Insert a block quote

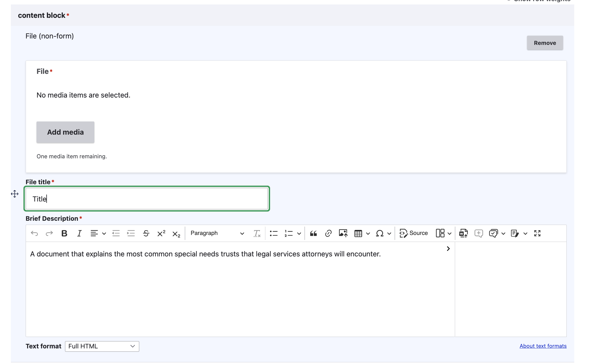(313, 233)
